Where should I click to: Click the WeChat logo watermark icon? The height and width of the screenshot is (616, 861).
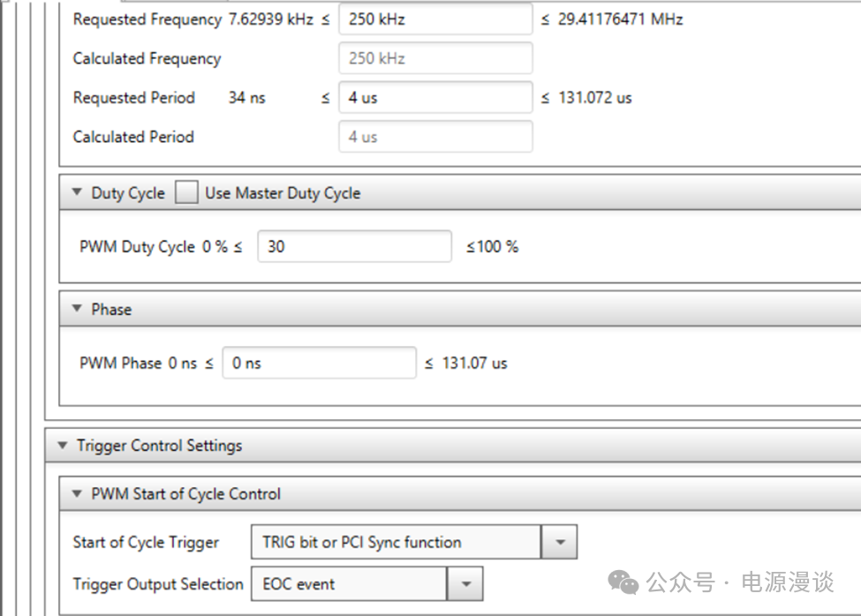click(x=623, y=582)
